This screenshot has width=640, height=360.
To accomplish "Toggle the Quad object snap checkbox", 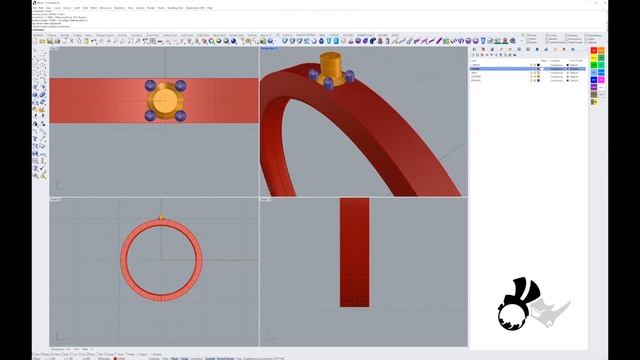I will coord(109,354).
